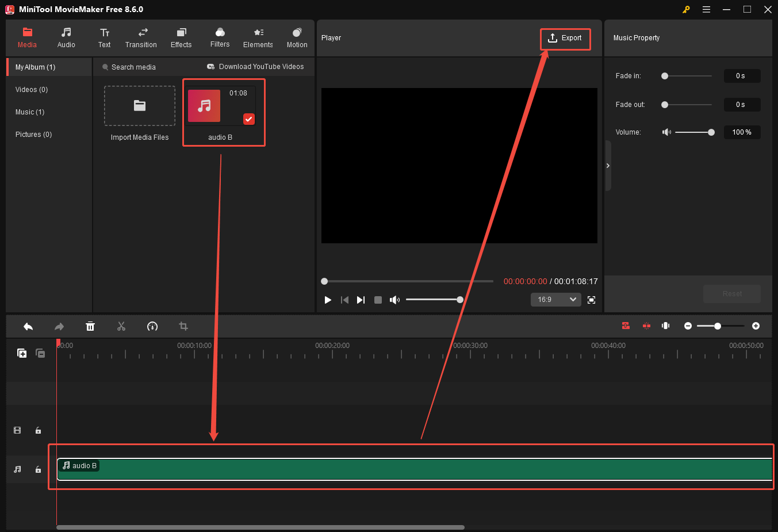
Task: Stop the playback
Action: [x=378, y=300]
